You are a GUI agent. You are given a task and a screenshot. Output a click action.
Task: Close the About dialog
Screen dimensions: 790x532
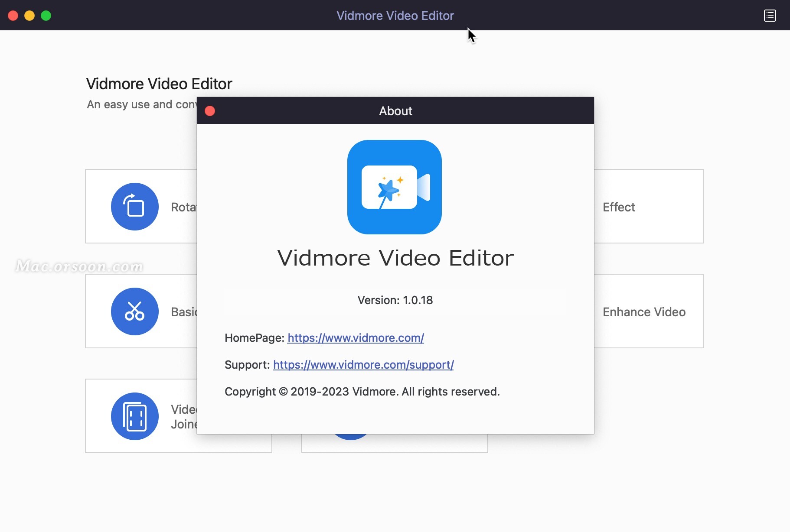pos(210,110)
